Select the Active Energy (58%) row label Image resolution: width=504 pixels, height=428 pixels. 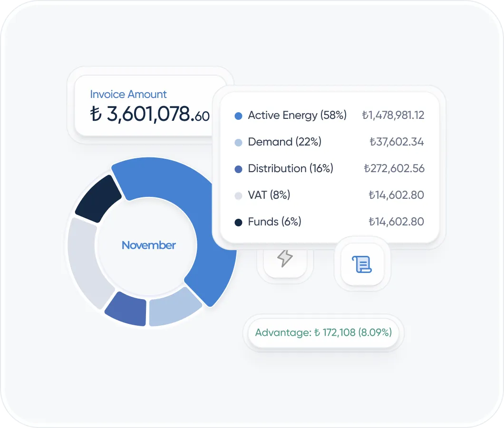297,116
